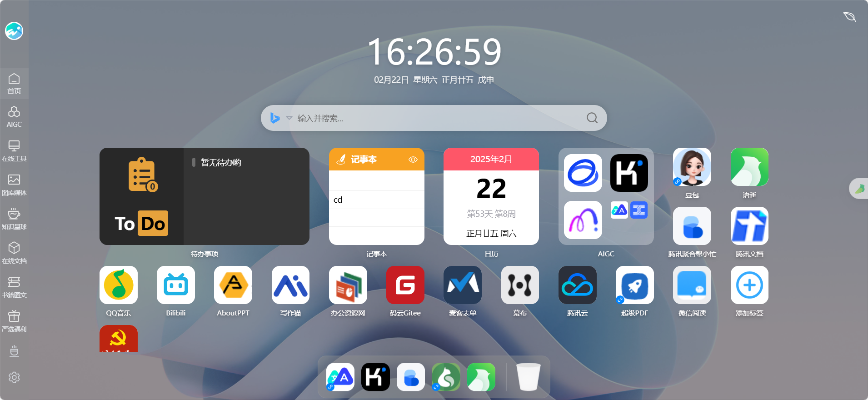868x400 pixels.
Task: Expand the green bird side tab on the right edge
Action: [x=859, y=188]
